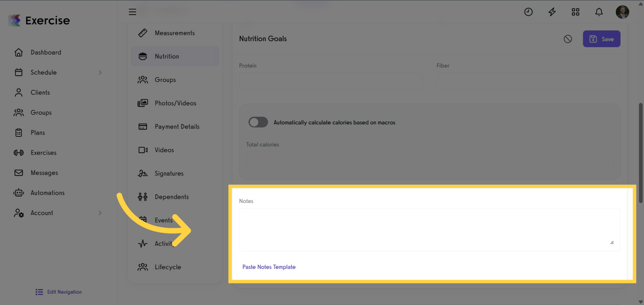Viewport: 644px width, 305px height.
Task: Enable automatic calorie calculation based on macros
Action: (258, 122)
